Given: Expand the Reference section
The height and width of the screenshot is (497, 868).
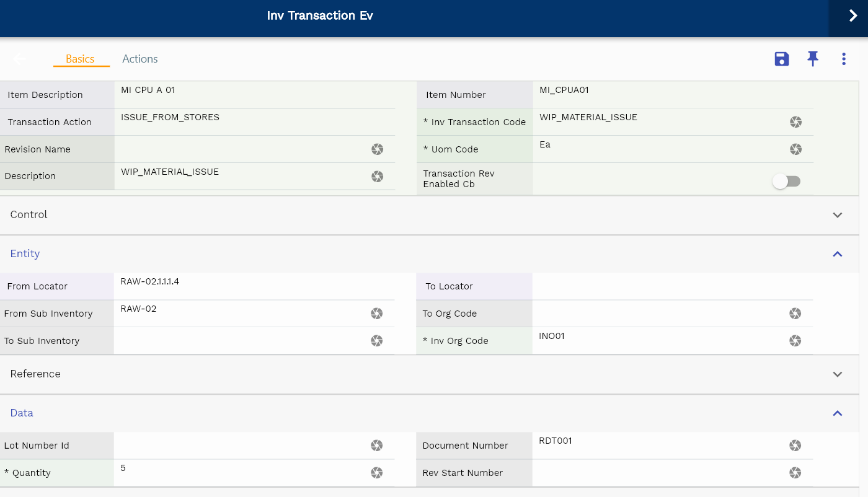Looking at the screenshot, I should coord(838,374).
